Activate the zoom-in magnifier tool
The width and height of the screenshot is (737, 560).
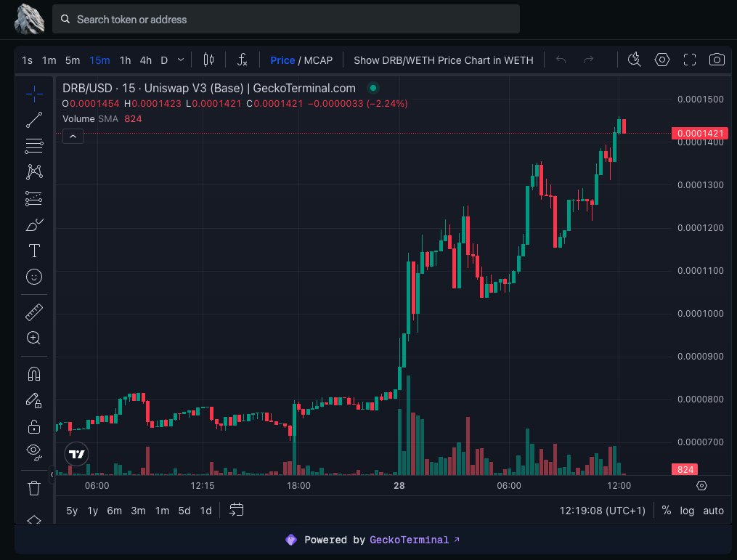point(34,338)
